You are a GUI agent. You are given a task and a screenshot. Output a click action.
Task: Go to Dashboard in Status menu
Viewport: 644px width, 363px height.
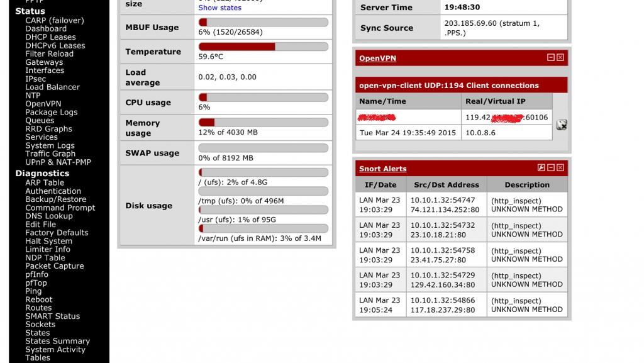[x=46, y=29]
